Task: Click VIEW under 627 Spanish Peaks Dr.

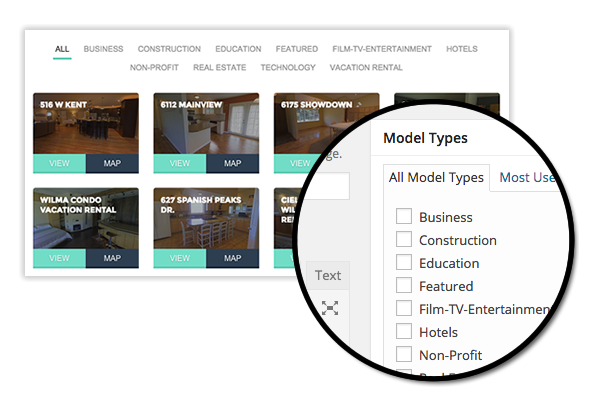Action: coord(180,258)
